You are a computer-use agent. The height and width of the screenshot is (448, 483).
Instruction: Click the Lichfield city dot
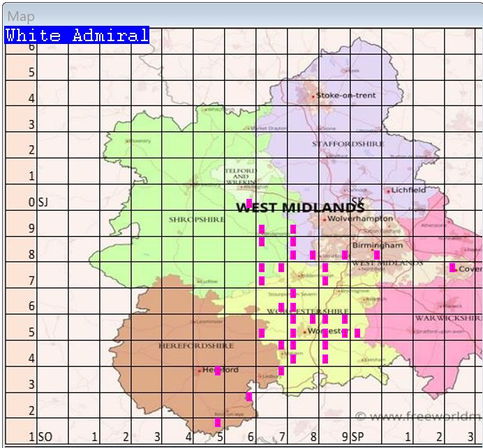point(388,191)
